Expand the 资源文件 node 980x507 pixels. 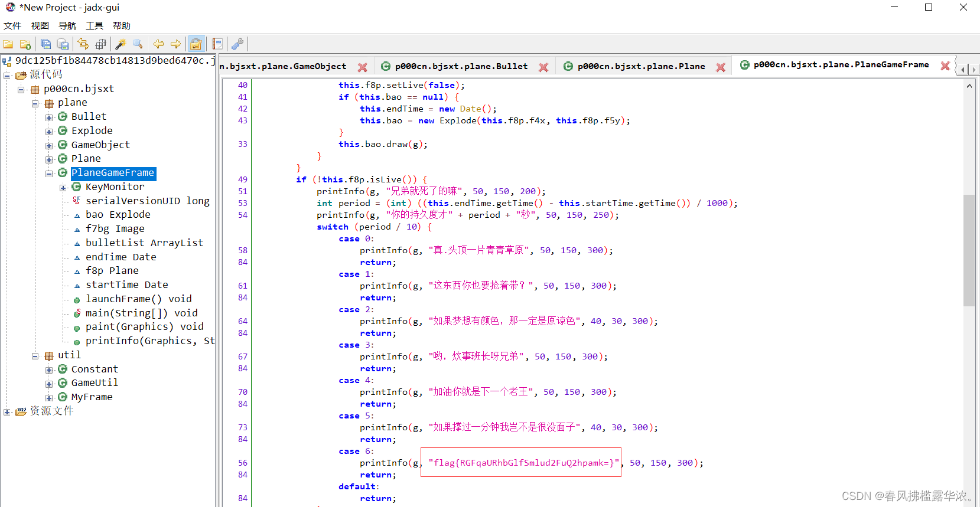click(x=7, y=412)
